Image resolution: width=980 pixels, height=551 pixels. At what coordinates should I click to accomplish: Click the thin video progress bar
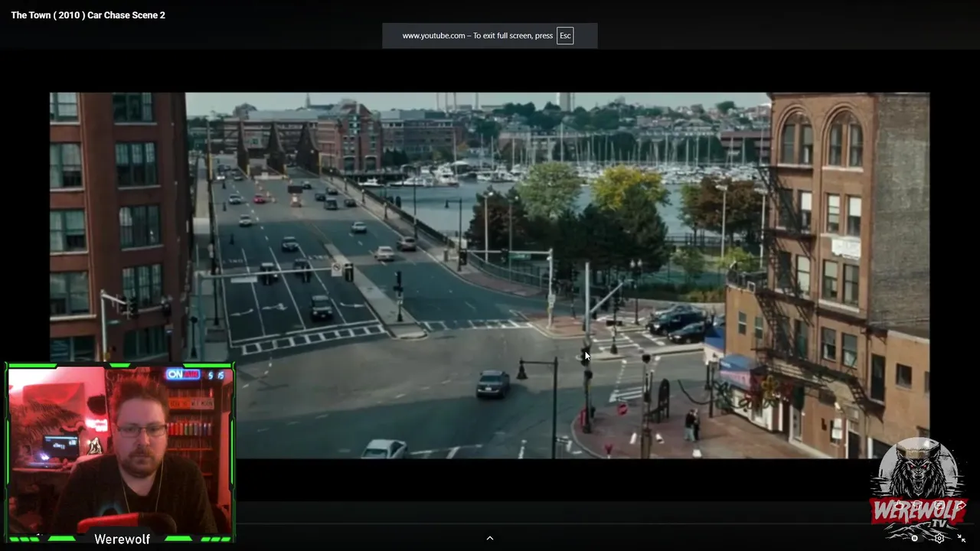click(490, 523)
